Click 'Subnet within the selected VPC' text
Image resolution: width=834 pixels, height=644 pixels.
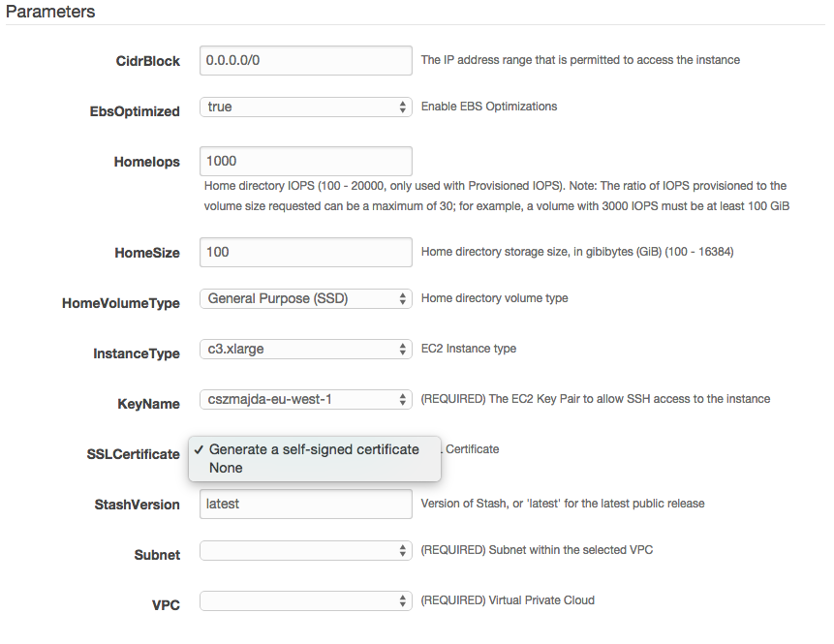[571, 550]
